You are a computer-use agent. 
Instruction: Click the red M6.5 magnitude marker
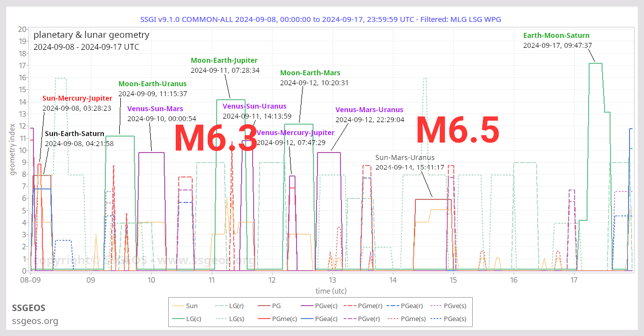(x=457, y=132)
